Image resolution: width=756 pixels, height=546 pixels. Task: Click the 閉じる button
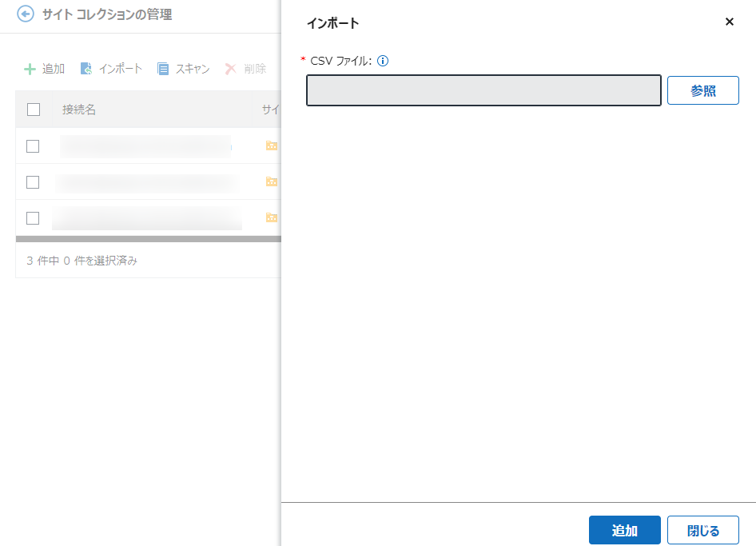[703, 530]
